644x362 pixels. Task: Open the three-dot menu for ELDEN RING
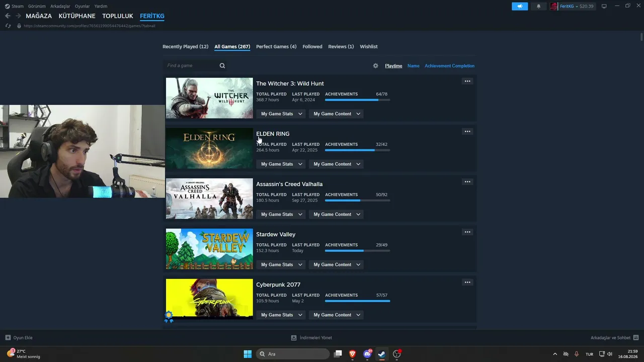(467, 132)
